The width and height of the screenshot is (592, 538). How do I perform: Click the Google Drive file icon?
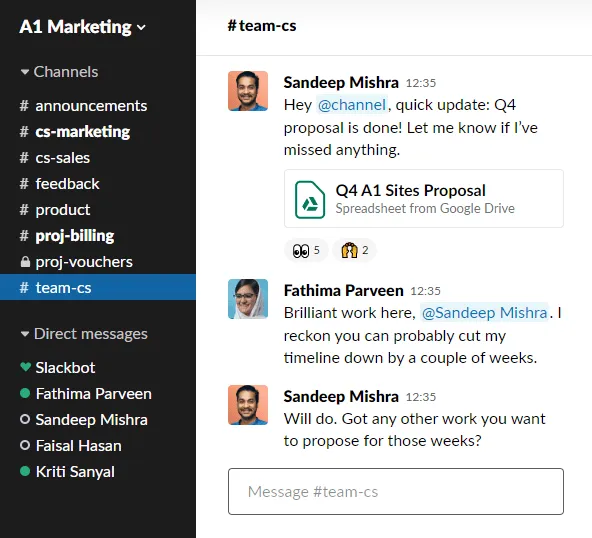click(310, 200)
